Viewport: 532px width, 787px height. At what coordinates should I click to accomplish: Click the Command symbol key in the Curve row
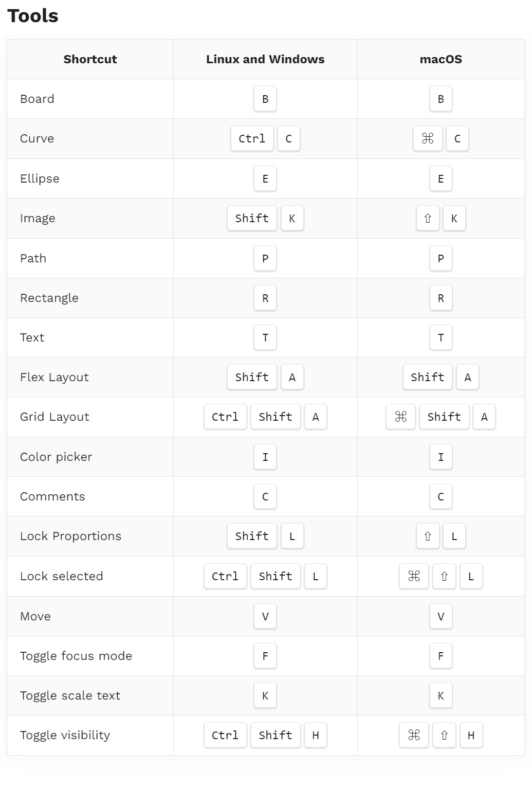(428, 138)
